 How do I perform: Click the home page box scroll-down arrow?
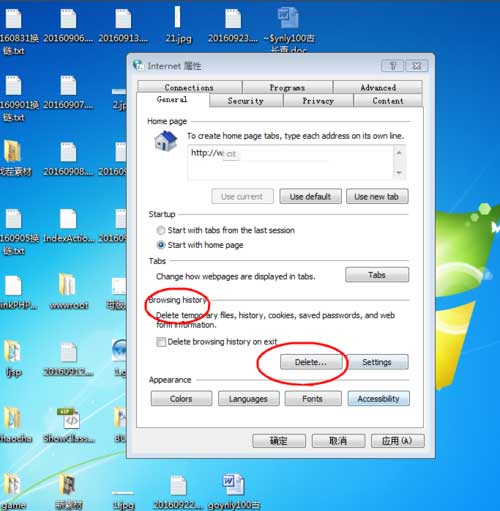(399, 172)
